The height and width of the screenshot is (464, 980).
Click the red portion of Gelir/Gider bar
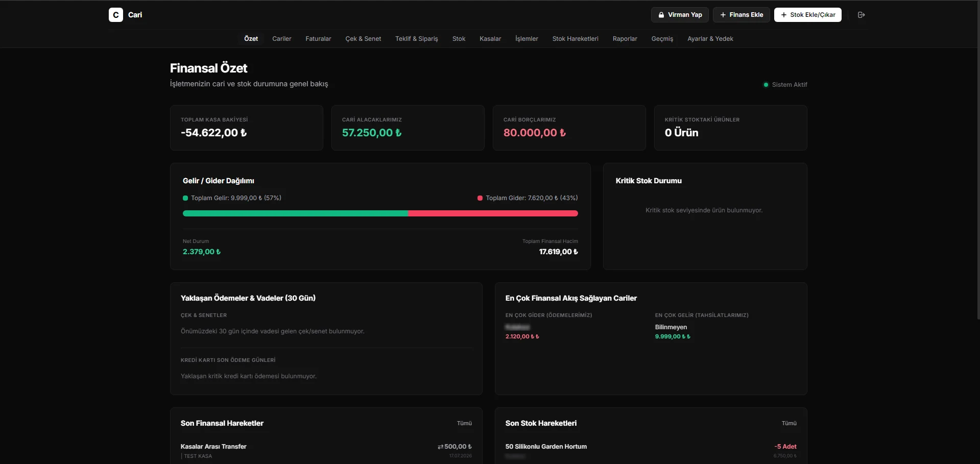click(x=493, y=213)
